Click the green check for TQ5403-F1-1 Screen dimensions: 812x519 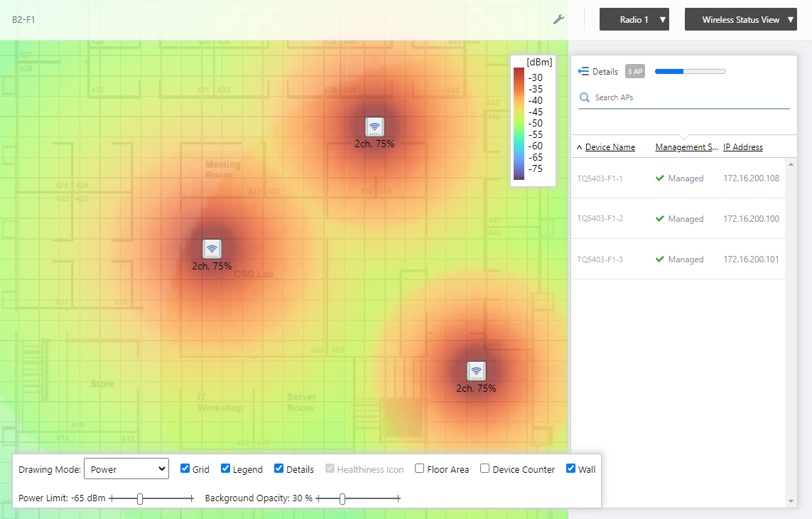point(660,178)
